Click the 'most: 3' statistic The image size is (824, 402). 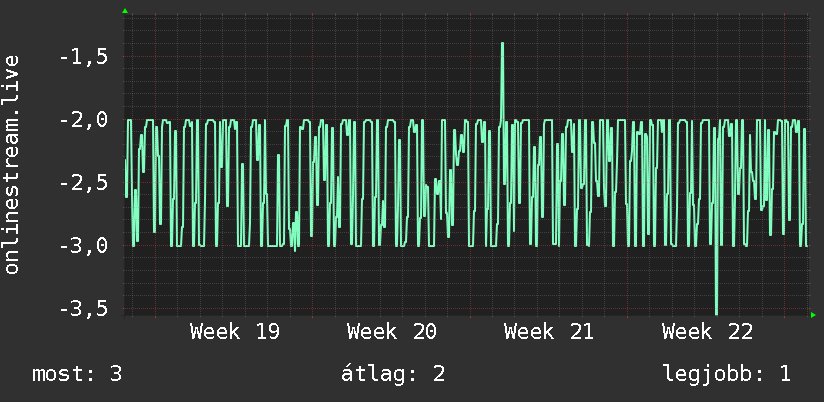point(77,374)
